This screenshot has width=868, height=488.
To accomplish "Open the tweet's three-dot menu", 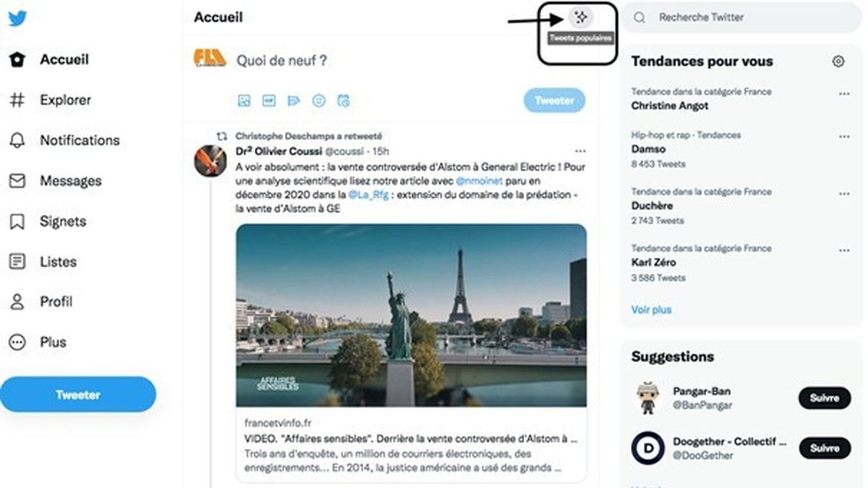I will (x=580, y=151).
